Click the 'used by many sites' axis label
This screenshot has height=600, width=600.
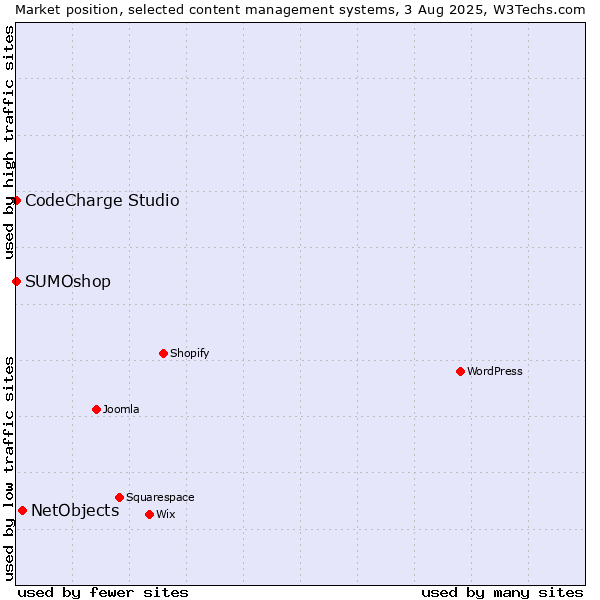[502, 593]
